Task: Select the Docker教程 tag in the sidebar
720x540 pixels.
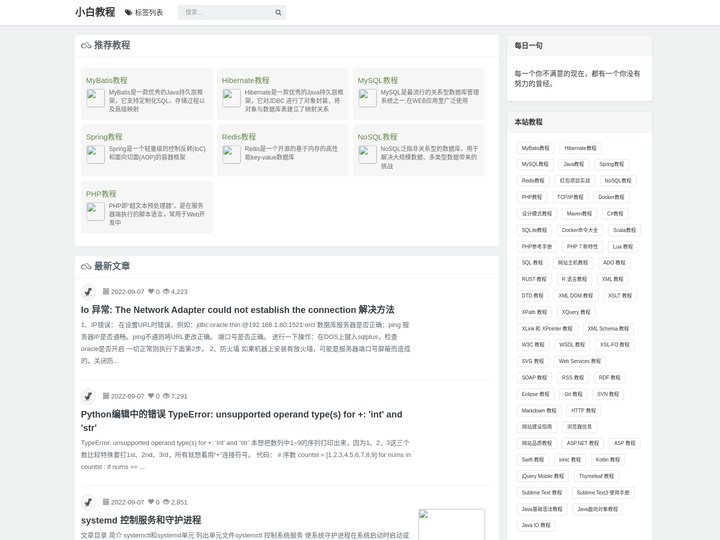Action: tap(611, 197)
